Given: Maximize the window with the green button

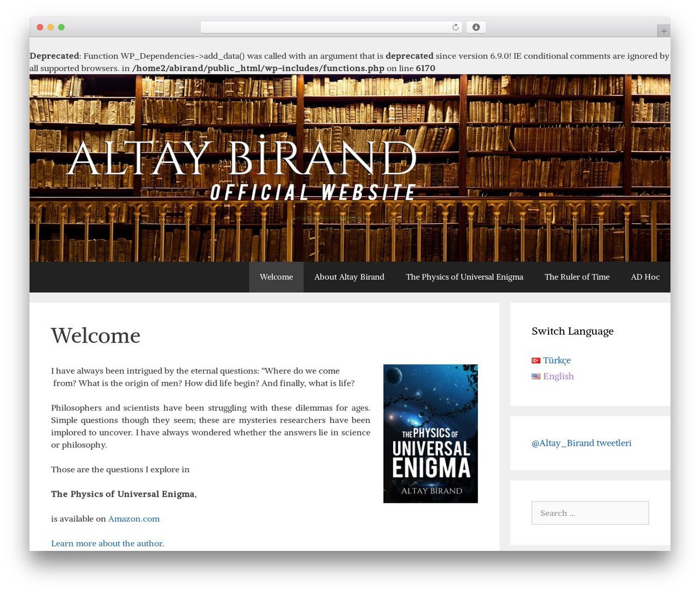Looking at the screenshot, I should [x=61, y=27].
